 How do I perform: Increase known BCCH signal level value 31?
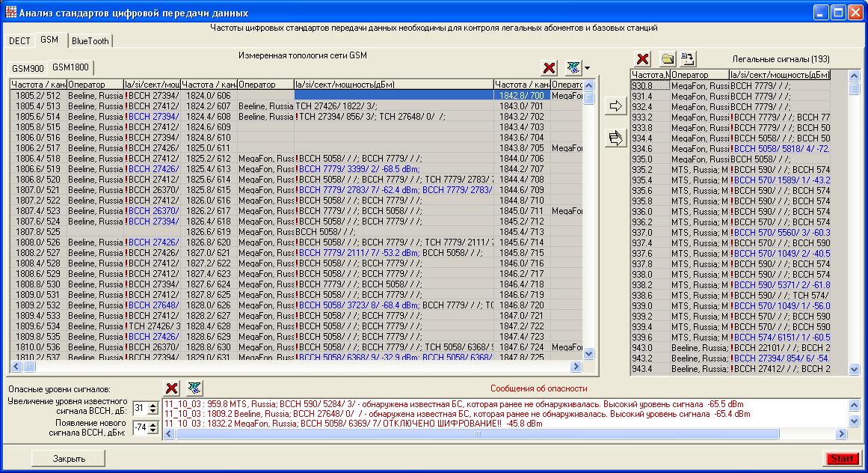click(153, 406)
